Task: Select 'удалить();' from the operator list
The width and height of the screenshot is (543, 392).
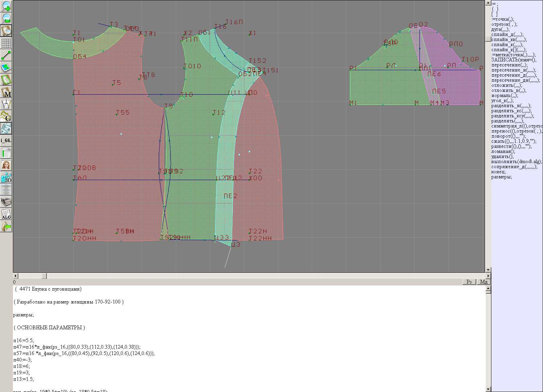Action: click(x=502, y=157)
